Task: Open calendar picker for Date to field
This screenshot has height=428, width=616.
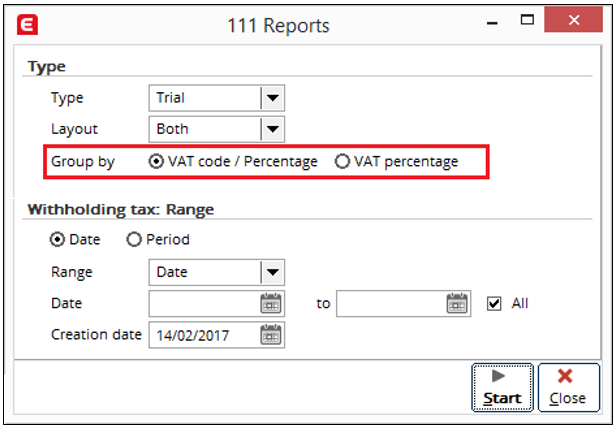Action: [457, 303]
